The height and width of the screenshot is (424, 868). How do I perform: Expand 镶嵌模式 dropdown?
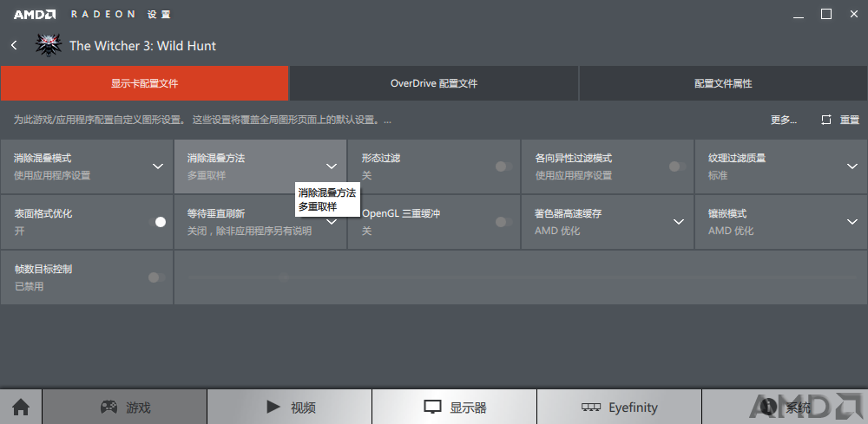click(852, 222)
